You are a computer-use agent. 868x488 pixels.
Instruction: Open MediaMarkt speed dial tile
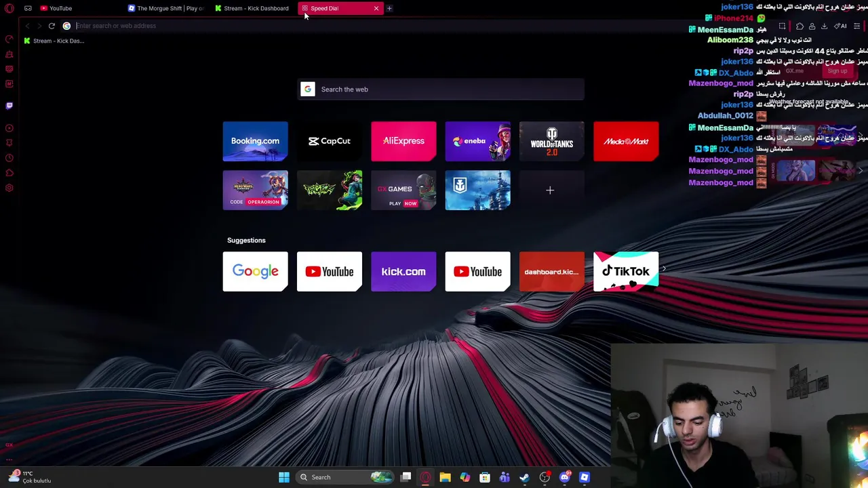(x=626, y=141)
